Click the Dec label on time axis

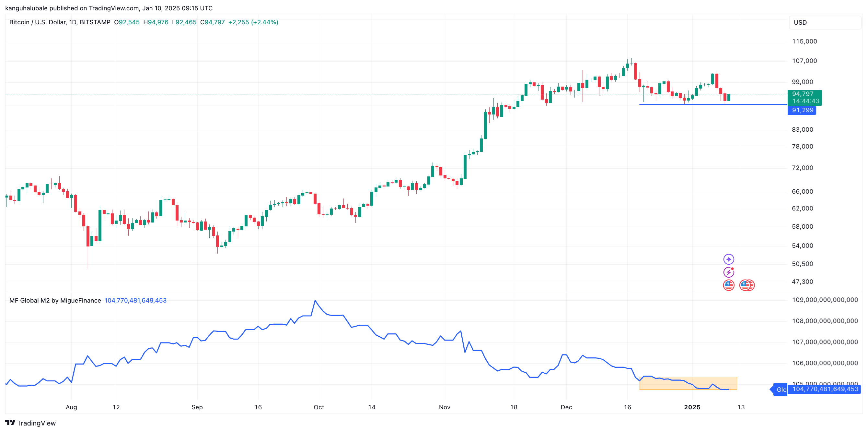coord(566,407)
